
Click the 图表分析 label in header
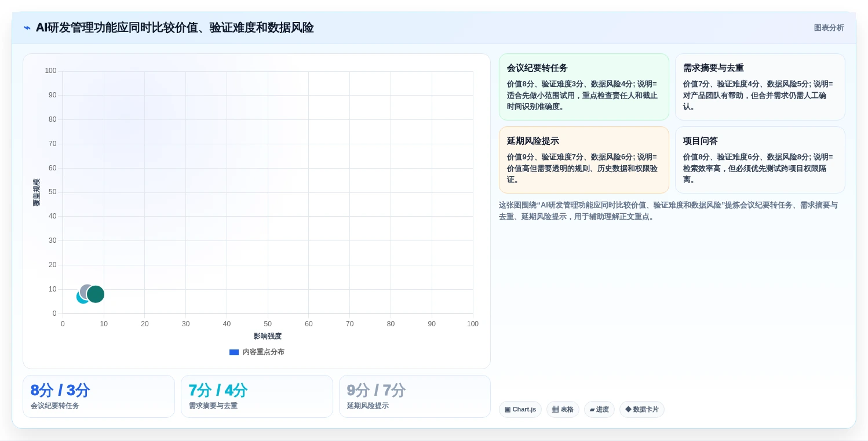pos(829,28)
